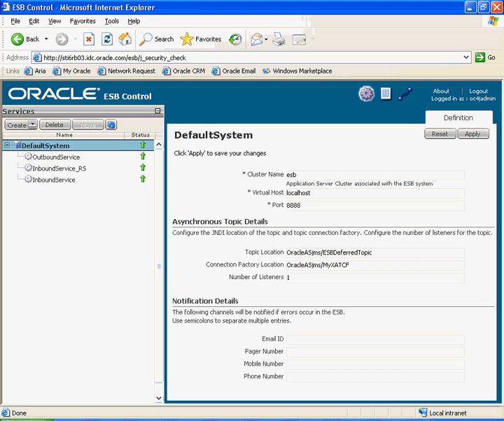Open the Maps connector icon in ESB header
The width and height of the screenshot is (504, 421).
[405, 94]
